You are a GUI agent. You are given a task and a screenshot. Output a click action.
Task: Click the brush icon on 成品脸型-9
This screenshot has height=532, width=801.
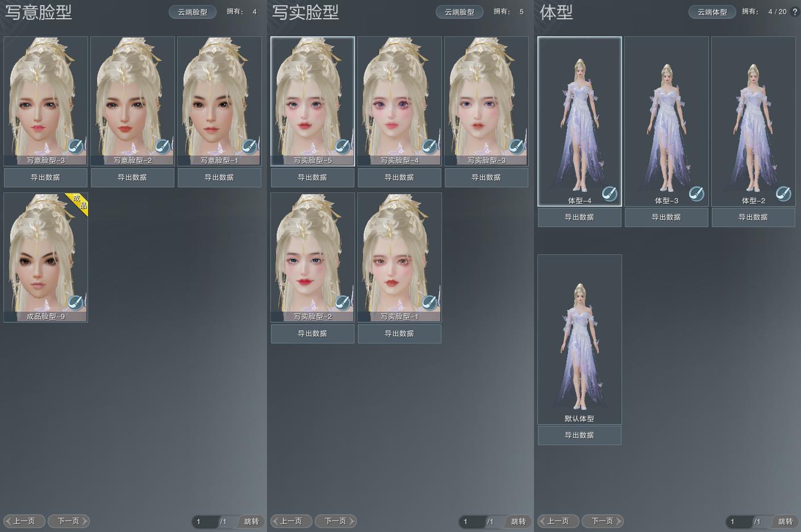(x=76, y=302)
